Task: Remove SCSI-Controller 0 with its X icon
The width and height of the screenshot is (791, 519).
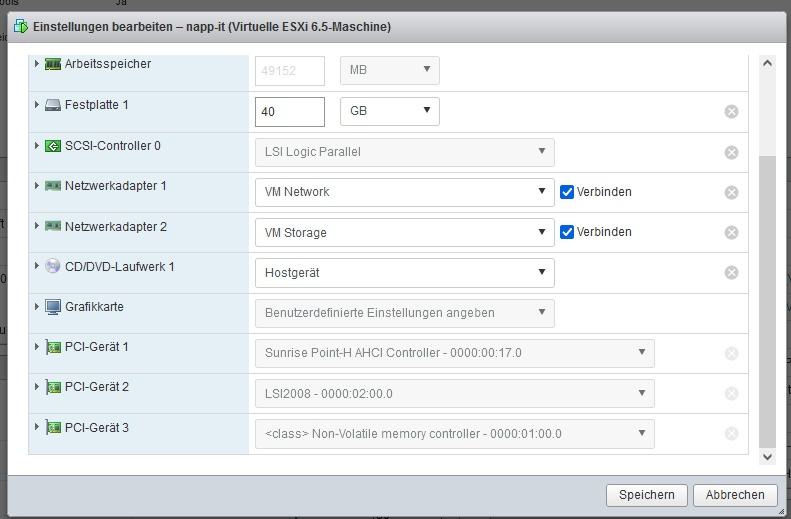Action: 731,152
